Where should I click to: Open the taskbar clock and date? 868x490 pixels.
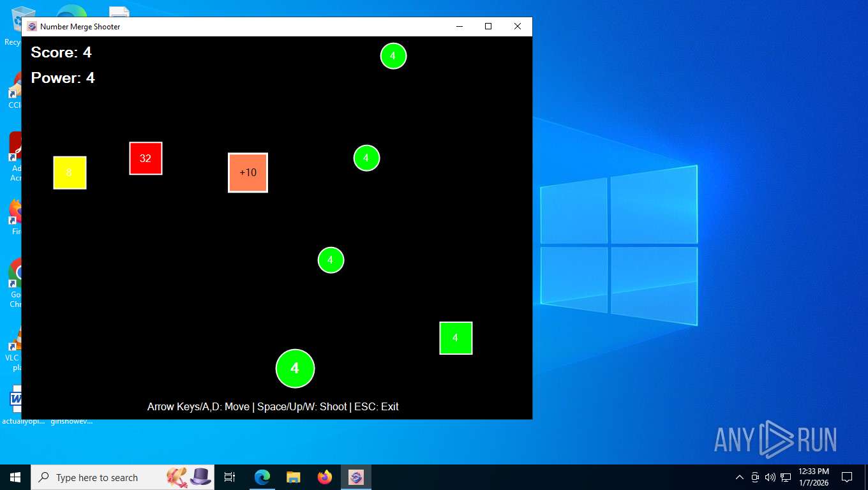[x=814, y=477]
